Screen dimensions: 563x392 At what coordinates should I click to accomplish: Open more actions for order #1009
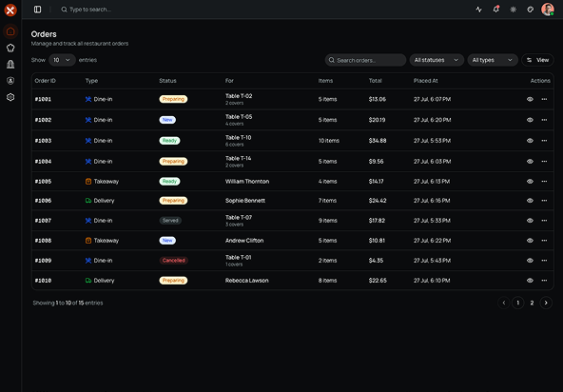(x=544, y=261)
